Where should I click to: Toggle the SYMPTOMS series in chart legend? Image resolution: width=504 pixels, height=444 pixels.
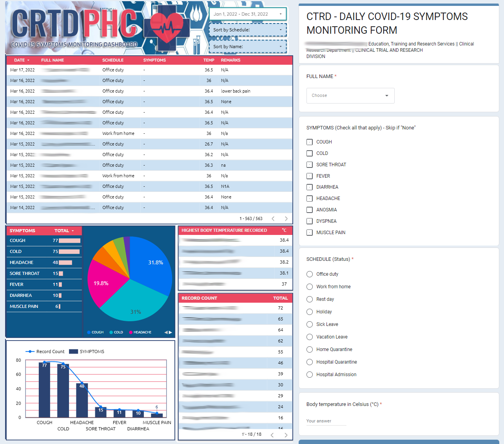click(x=87, y=351)
